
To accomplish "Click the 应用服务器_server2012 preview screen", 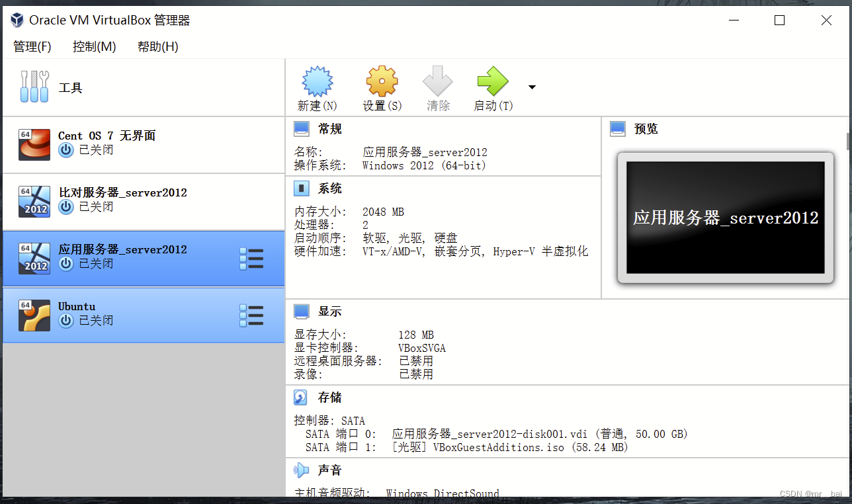I will pyautogui.click(x=725, y=217).
